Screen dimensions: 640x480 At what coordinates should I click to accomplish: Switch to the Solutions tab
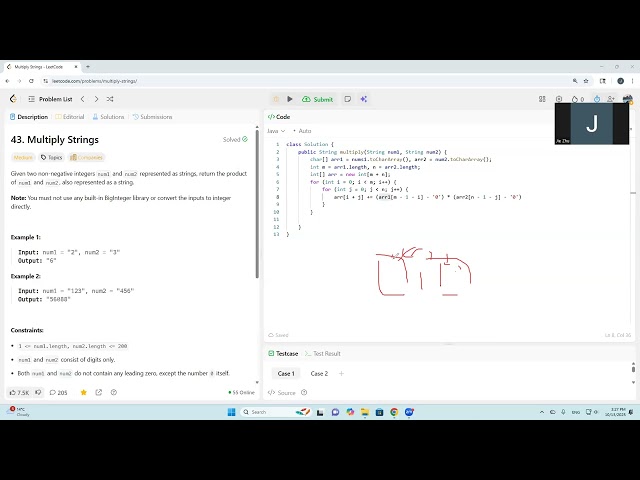point(108,117)
